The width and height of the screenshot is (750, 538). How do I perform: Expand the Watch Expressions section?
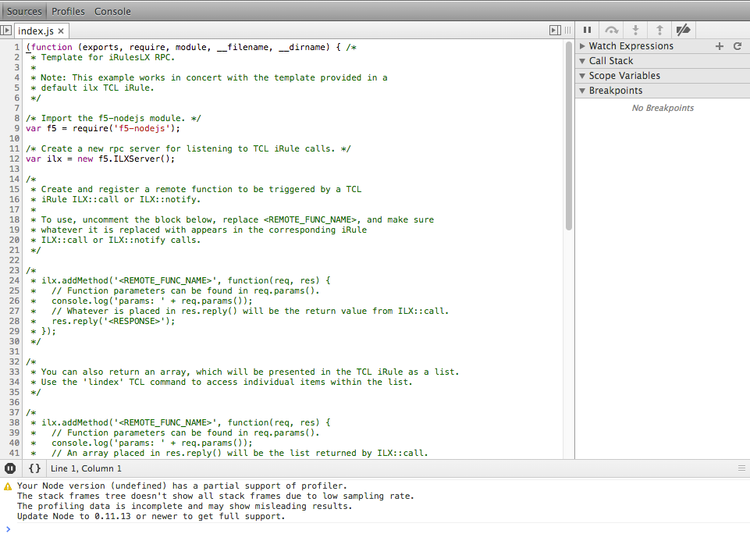[583, 46]
